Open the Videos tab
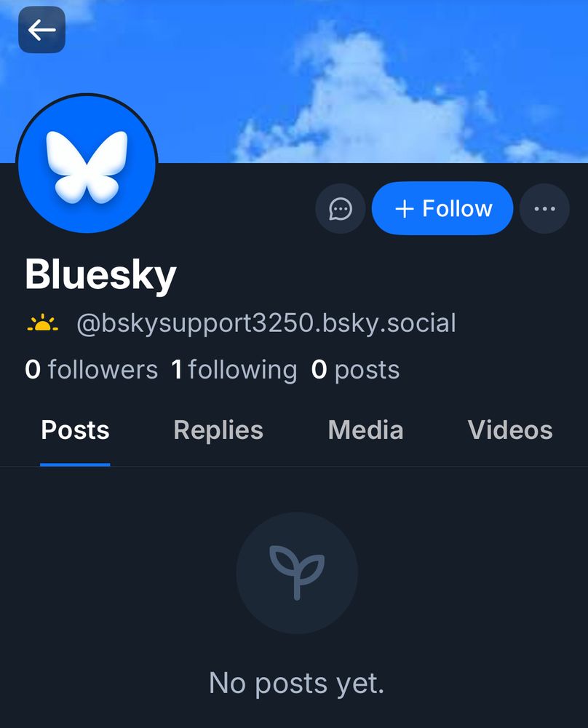Viewport: 588px width, 728px height. click(510, 430)
